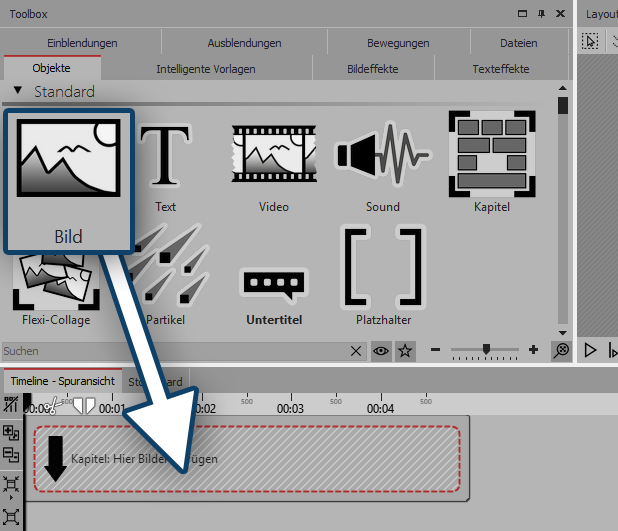Increase icon size with plus button

coord(534,350)
